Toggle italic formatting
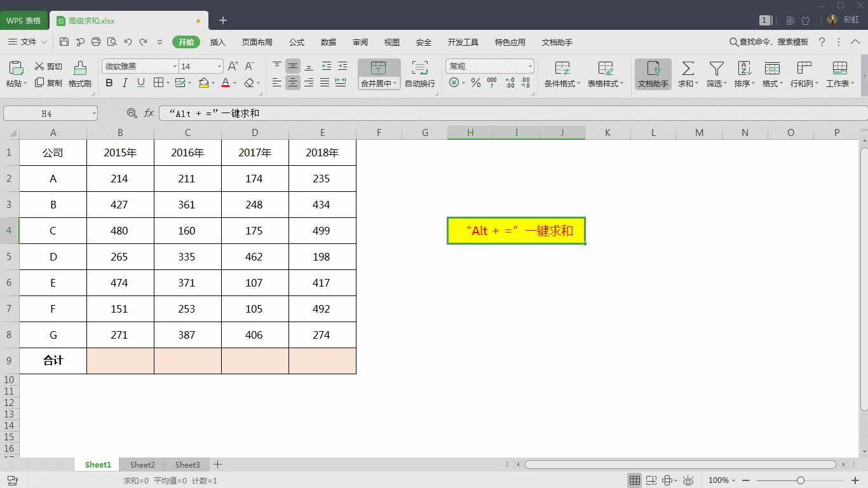This screenshot has height=488, width=868. 125,83
